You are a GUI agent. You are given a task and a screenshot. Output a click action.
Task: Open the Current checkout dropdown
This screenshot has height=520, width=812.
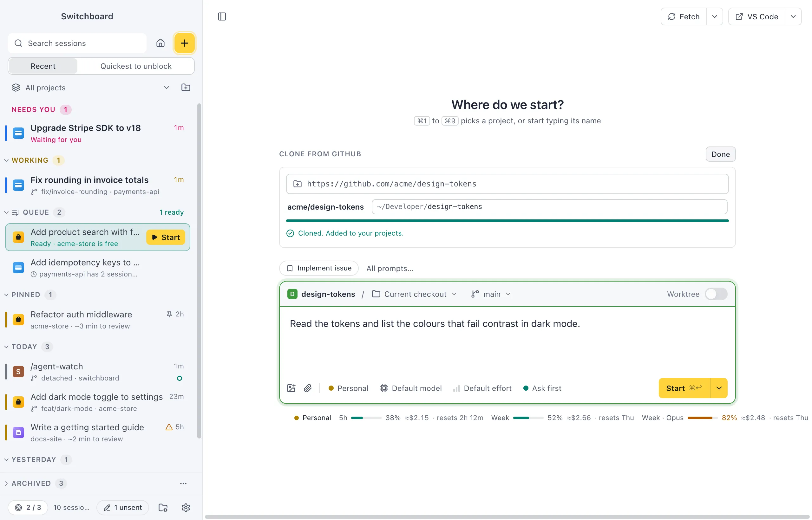point(415,294)
